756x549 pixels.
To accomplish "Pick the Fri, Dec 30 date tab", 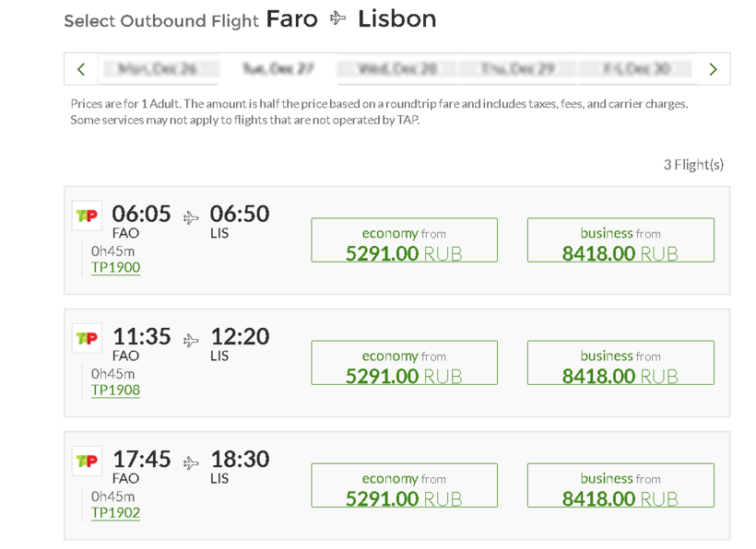I will 636,69.
